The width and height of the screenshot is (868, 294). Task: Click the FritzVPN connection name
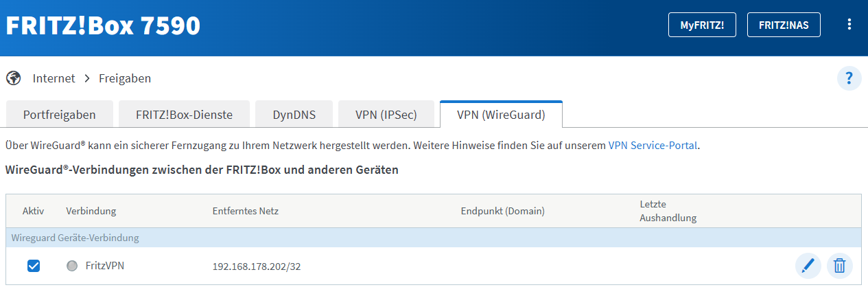(x=105, y=265)
